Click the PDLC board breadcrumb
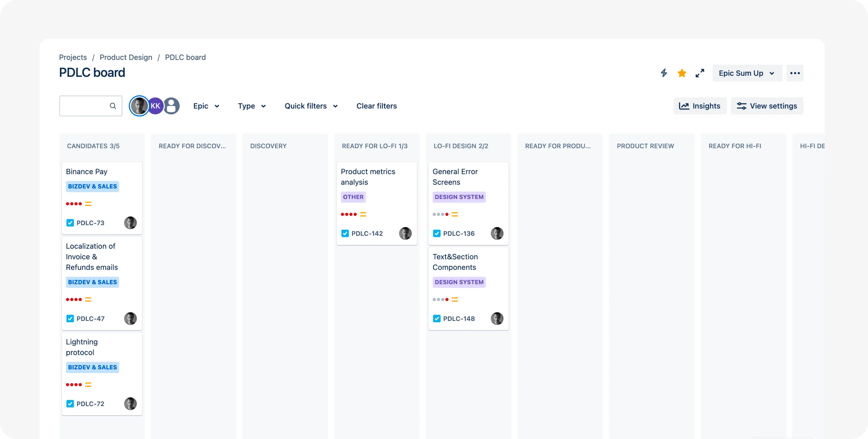Screen dimensions: 868x439 click(185, 57)
